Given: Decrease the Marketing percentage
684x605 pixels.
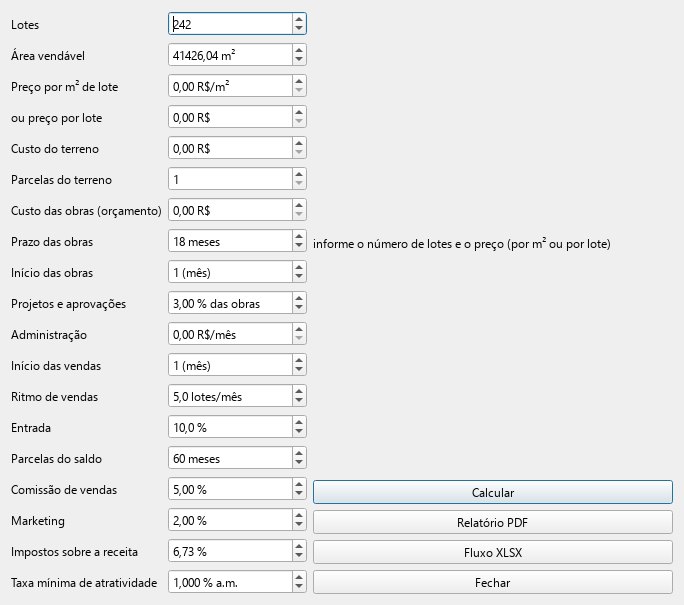Looking at the screenshot, I should (x=299, y=524).
